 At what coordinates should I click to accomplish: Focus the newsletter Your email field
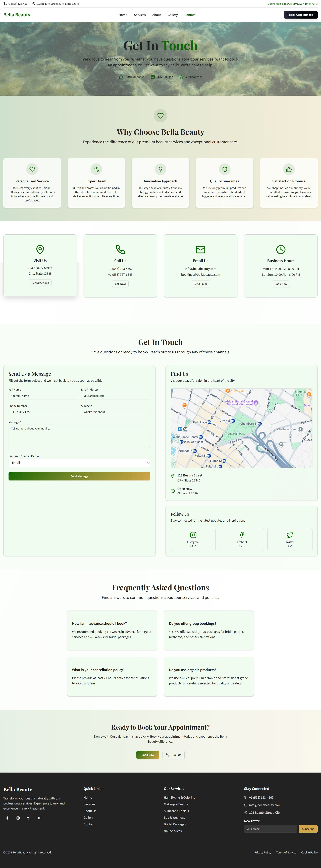pos(271,829)
